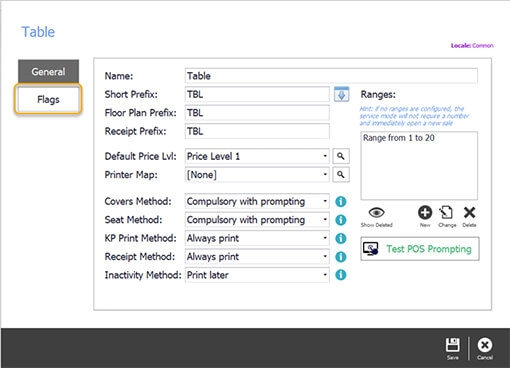Click into the Receipt Prefix field
Image resolution: width=510 pixels, height=368 pixels.
(x=257, y=131)
